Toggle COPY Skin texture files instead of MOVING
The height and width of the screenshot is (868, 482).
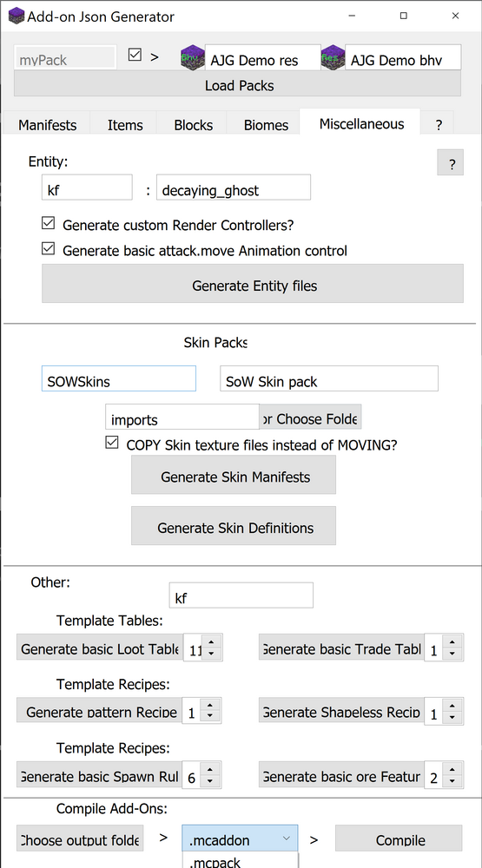click(112, 443)
